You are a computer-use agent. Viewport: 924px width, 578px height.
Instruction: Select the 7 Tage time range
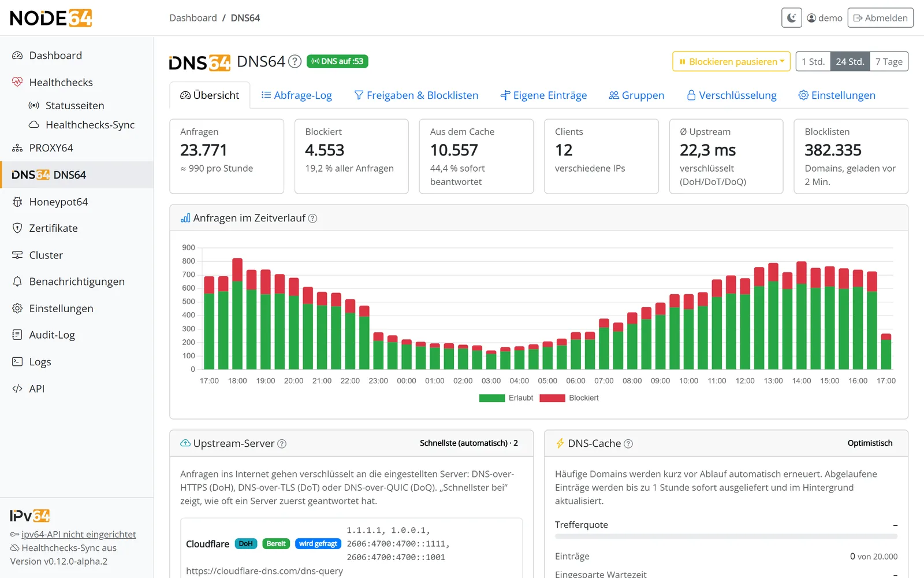point(889,61)
